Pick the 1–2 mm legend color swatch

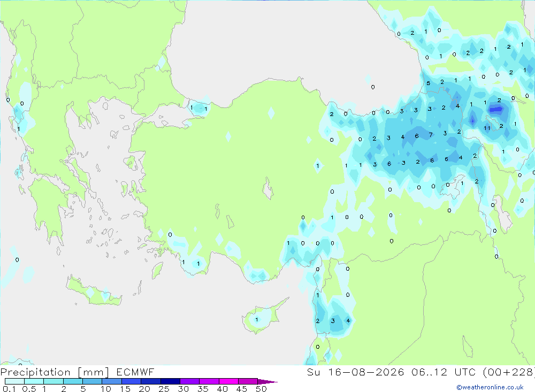click(53, 381)
